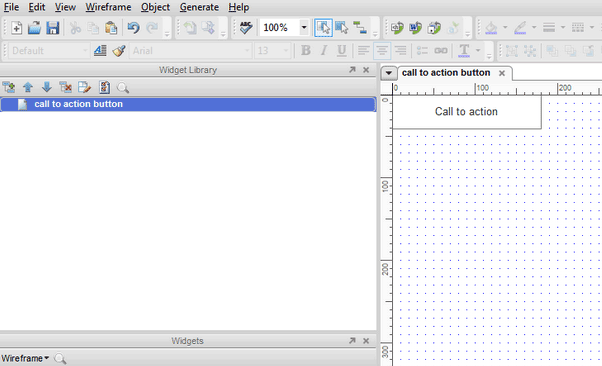Click the Paste clipboard icon
Screen dimensions: 602x366
111,28
